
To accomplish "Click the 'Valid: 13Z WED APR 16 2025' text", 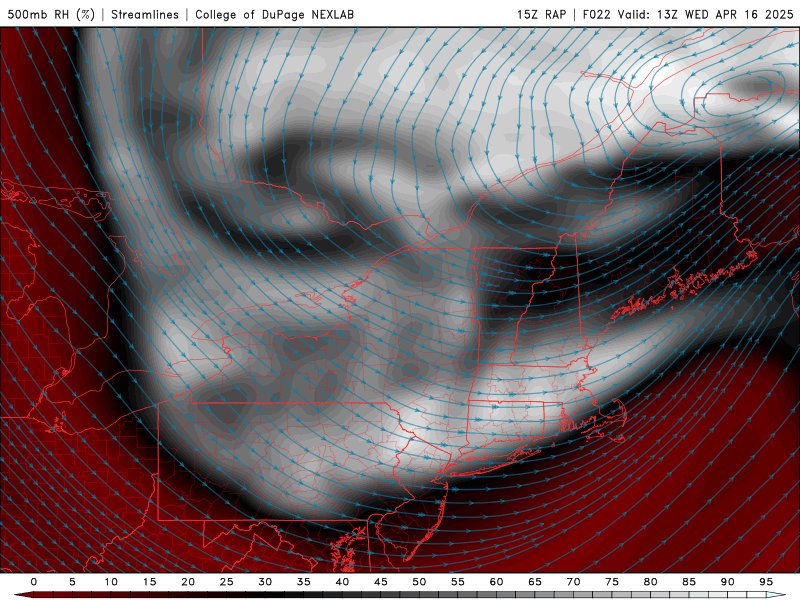I will click(706, 14).
